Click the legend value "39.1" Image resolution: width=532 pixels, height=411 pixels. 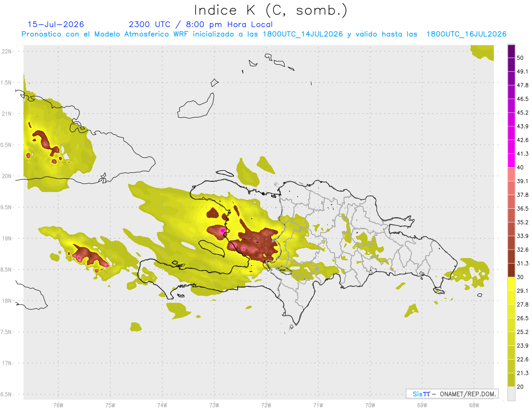click(x=523, y=181)
